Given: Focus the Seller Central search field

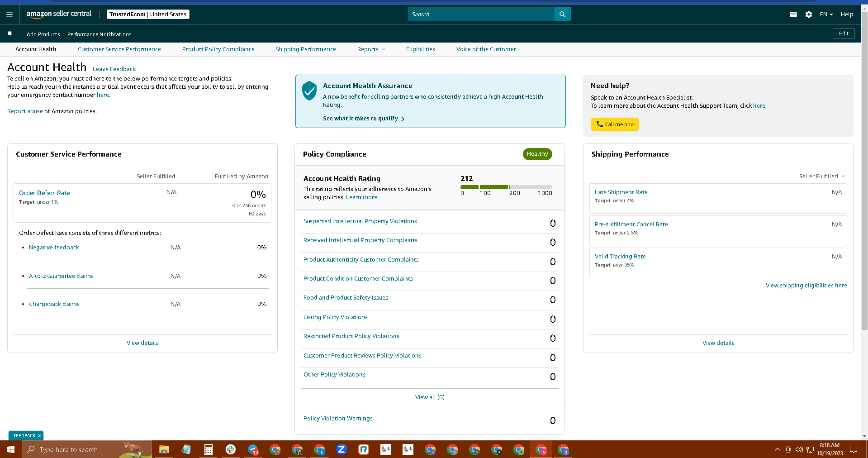Looking at the screenshot, I should point(481,14).
